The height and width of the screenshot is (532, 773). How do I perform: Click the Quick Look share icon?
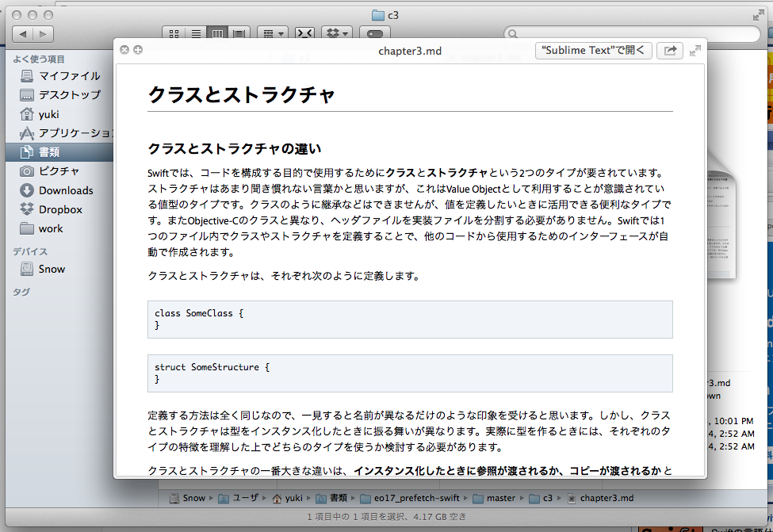coord(669,51)
